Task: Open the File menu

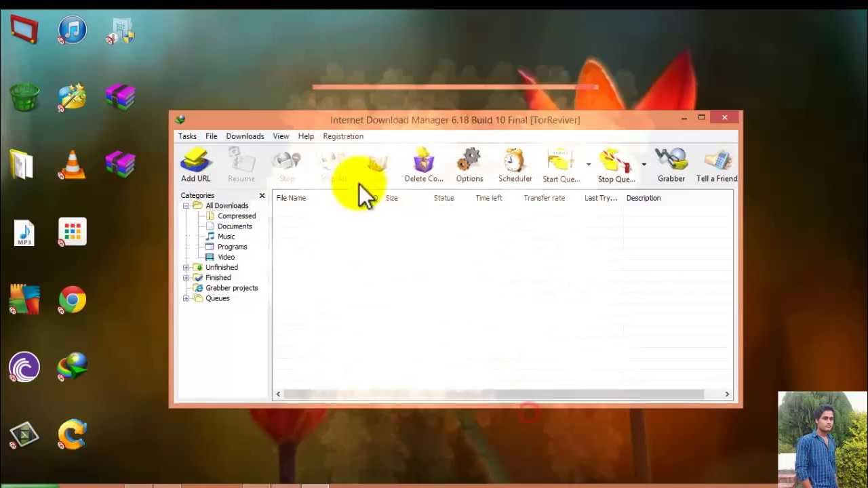Action: pos(212,136)
